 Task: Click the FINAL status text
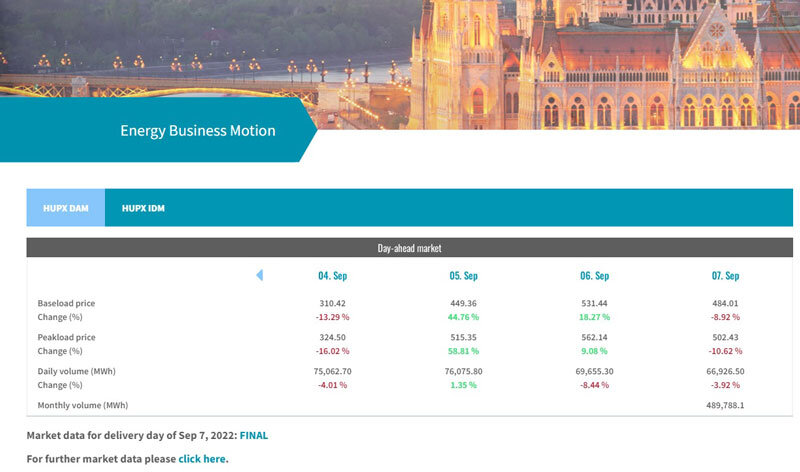(x=254, y=435)
